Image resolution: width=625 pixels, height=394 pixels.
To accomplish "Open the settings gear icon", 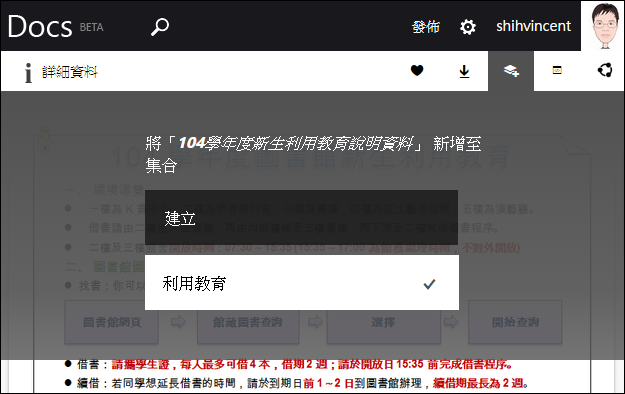I will pyautogui.click(x=468, y=27).
